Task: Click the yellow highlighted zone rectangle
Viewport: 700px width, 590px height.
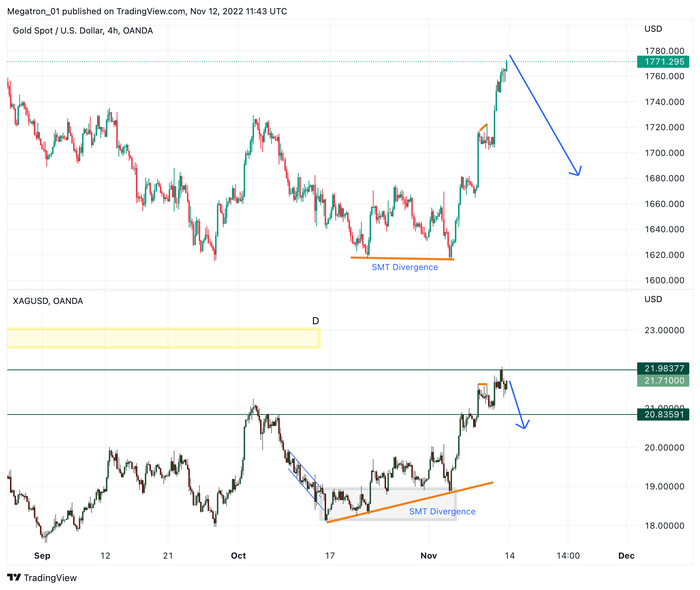Action: [164, 338]
